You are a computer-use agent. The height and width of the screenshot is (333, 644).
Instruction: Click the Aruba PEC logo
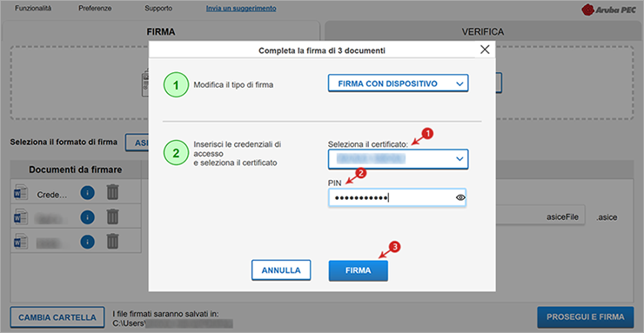click(609, 10)
